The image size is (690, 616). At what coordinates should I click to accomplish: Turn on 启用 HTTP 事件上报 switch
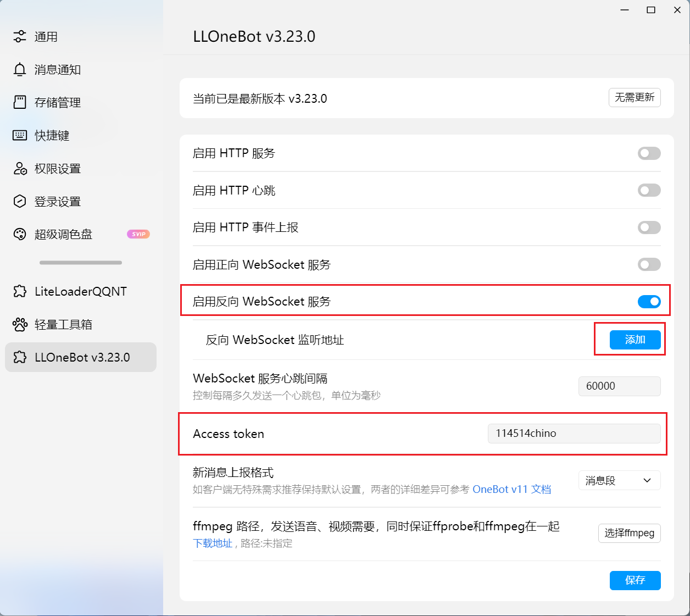649,227
